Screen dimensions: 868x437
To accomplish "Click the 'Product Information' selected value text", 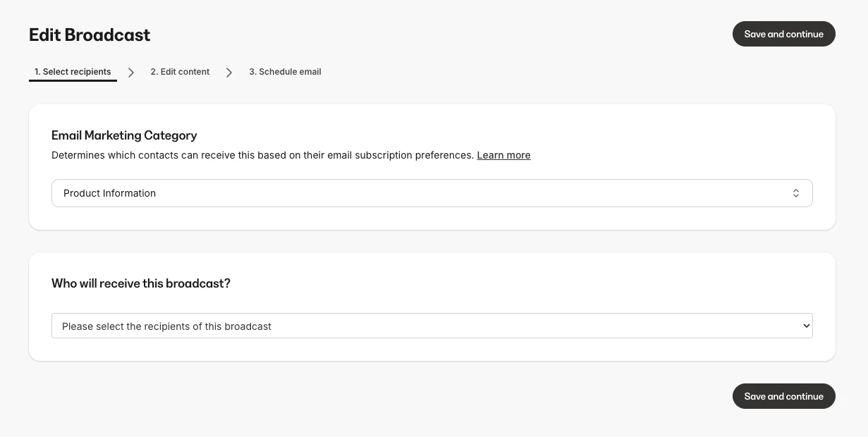I will pos(109,193).
